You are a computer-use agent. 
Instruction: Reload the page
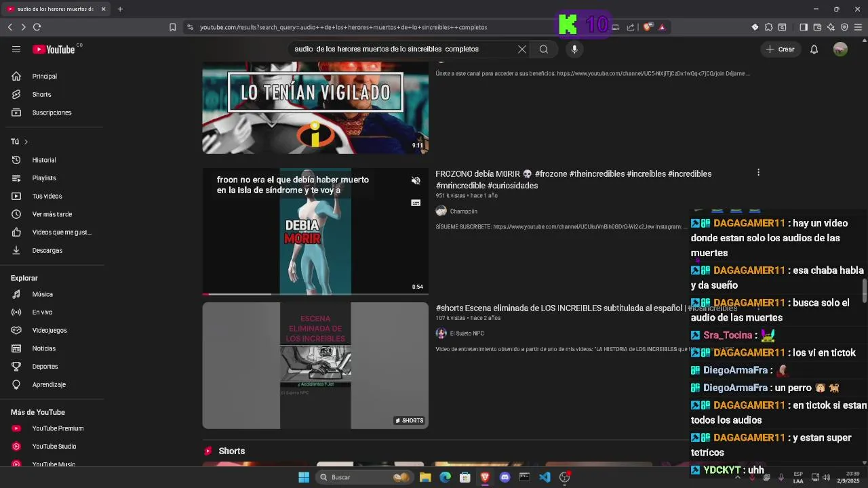[37, 27]
